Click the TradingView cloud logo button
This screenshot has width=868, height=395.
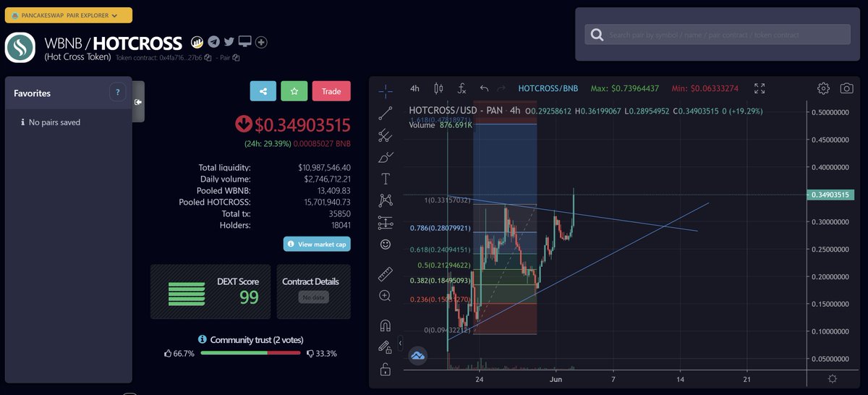[x=417, y=355]
